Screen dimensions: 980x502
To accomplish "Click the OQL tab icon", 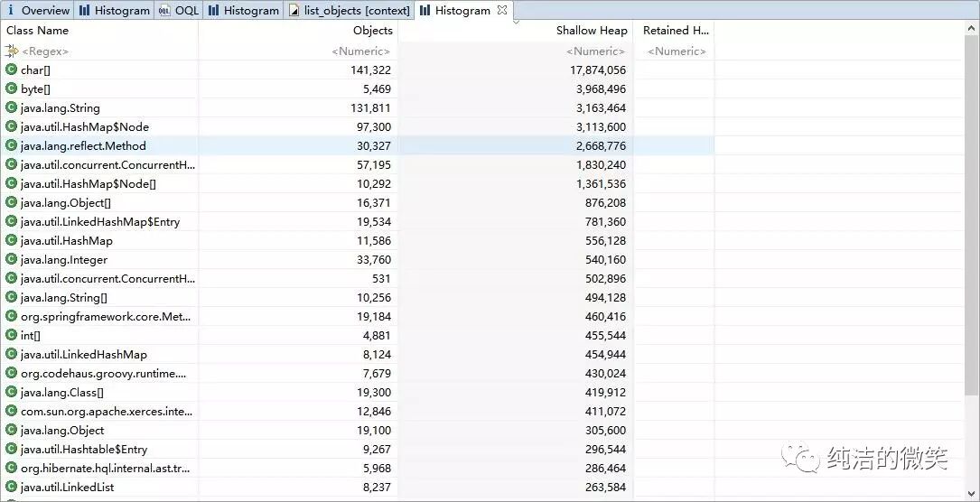I will tap(164, 10).
